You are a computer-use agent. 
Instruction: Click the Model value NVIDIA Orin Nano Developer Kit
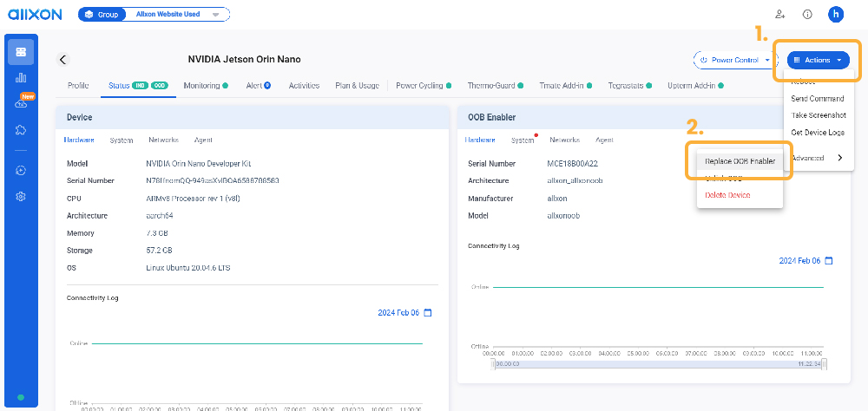200,164
